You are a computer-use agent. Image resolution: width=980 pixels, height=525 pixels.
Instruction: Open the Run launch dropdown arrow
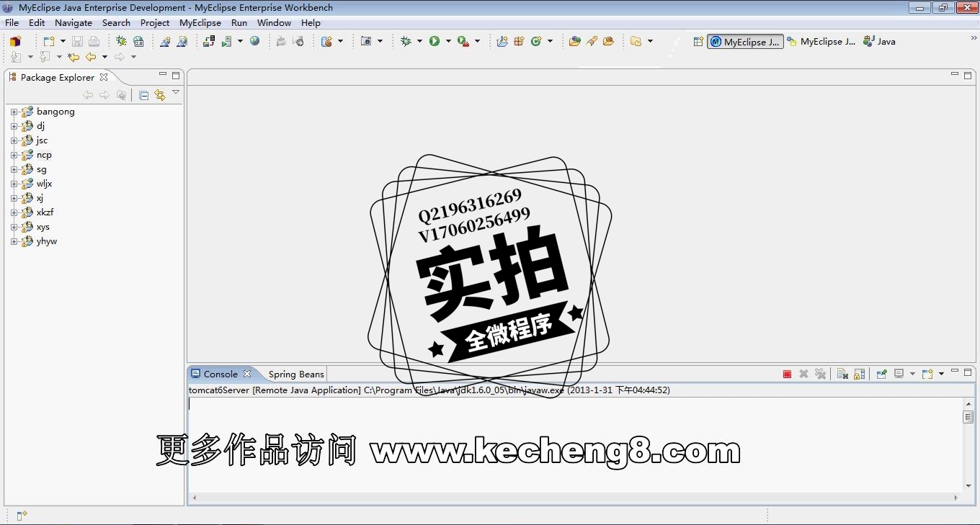(x=448, y=42)
